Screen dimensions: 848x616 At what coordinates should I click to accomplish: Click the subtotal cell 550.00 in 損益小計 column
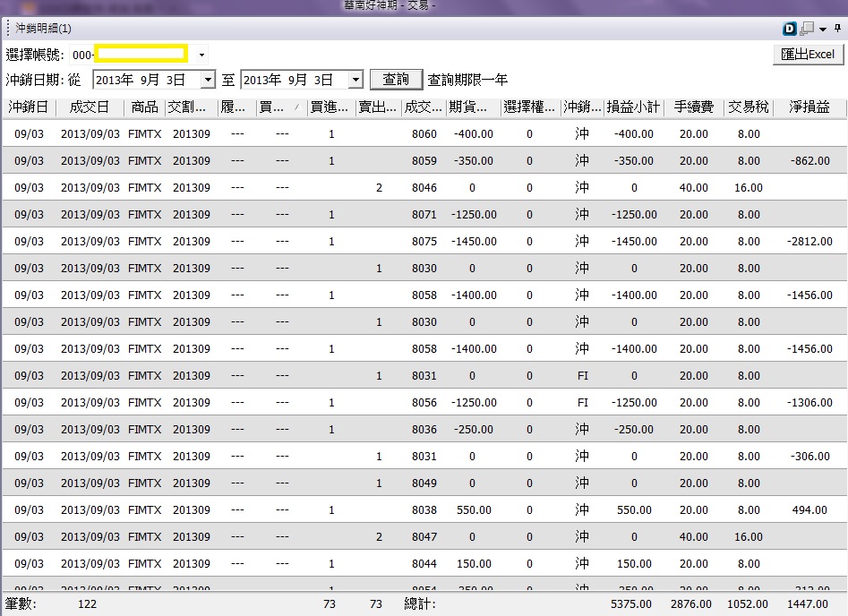[634, 510]
